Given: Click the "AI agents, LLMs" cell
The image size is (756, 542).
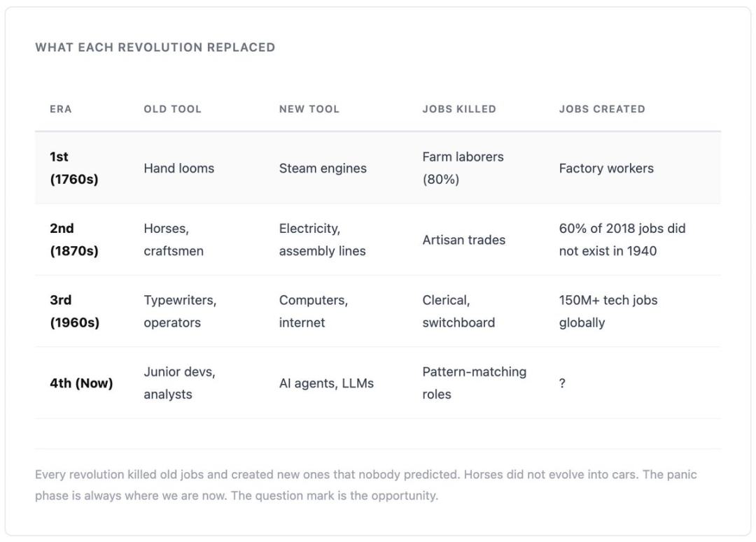Looking at the screenshot, I should pos(326,383).
